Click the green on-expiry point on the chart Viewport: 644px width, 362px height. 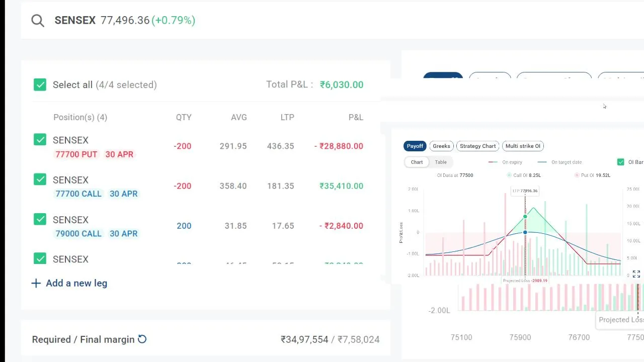(x=525, y=217)
